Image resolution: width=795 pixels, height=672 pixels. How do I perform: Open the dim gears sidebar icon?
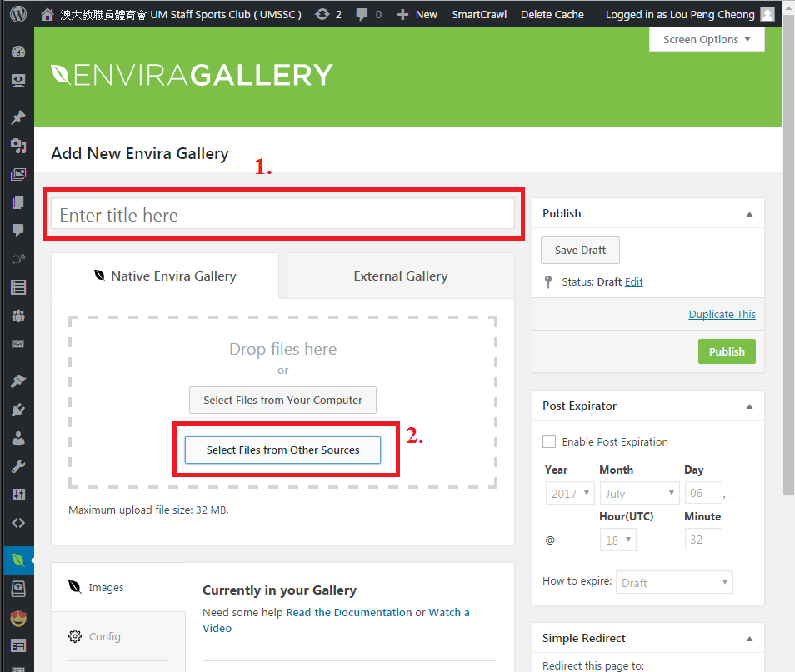(18, 260)
